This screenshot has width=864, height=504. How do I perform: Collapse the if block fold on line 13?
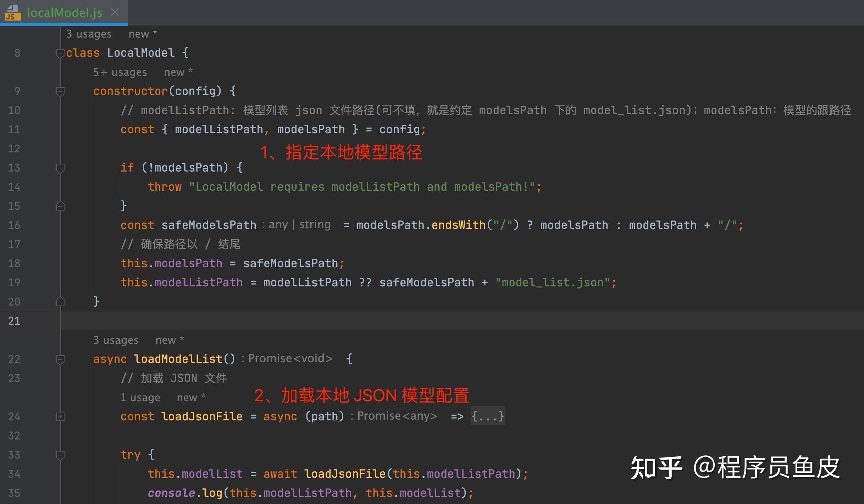point(60,168)
